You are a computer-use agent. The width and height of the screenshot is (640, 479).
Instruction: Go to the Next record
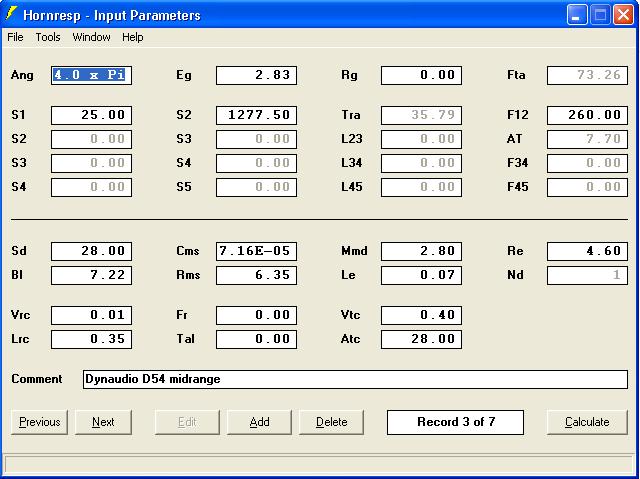pyautogui.click(x=103, y=422)
